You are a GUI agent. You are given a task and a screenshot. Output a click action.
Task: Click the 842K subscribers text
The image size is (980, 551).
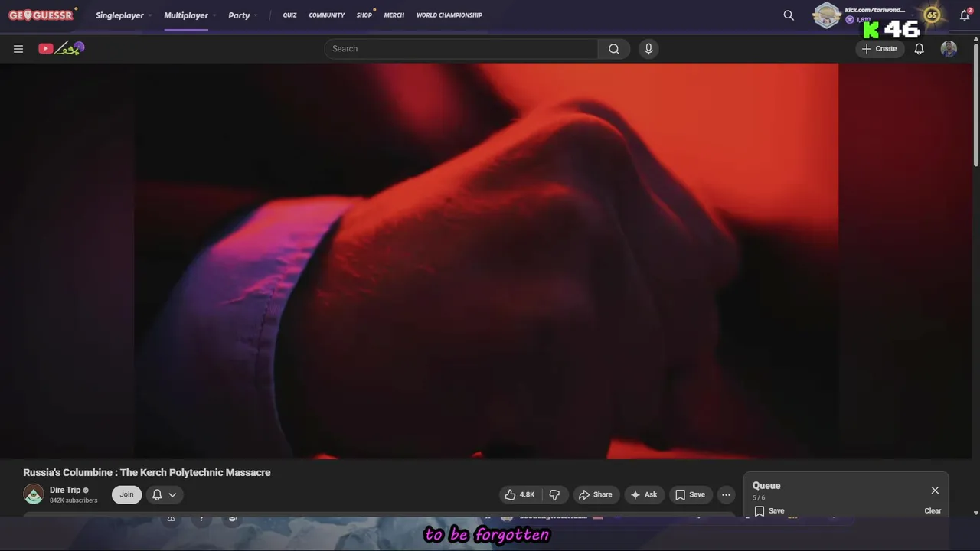(x=73, y=500)
